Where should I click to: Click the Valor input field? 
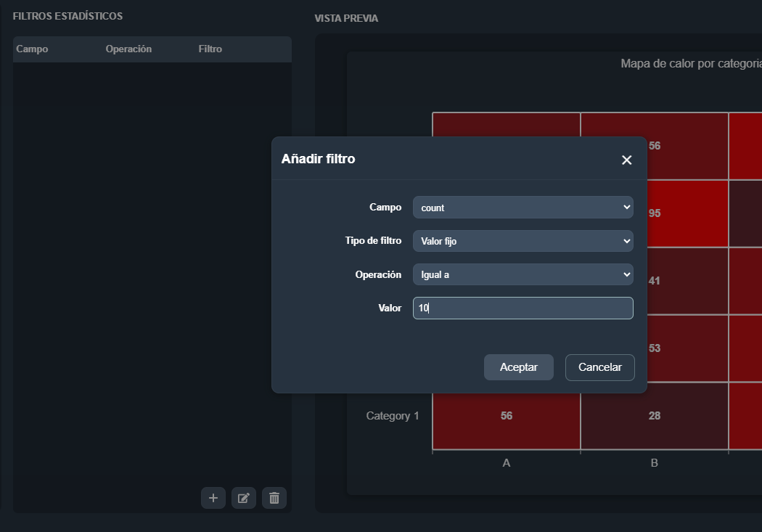click(x=523, y=308)
